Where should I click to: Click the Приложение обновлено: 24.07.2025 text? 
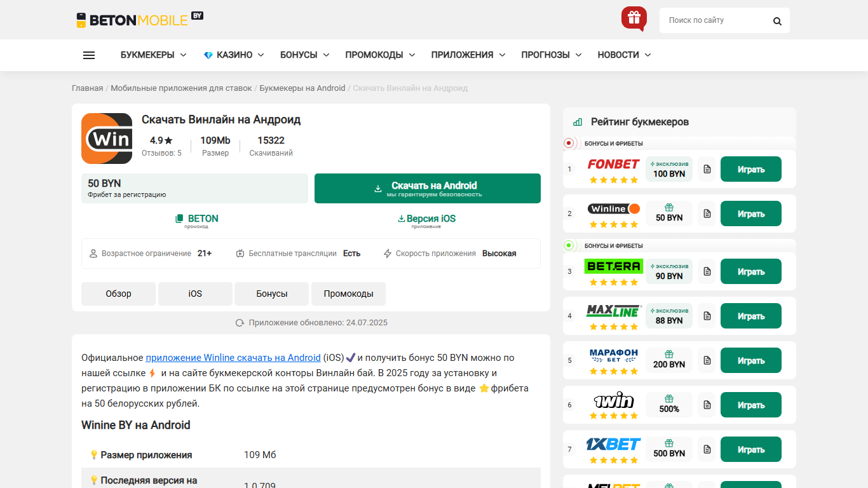318,323
